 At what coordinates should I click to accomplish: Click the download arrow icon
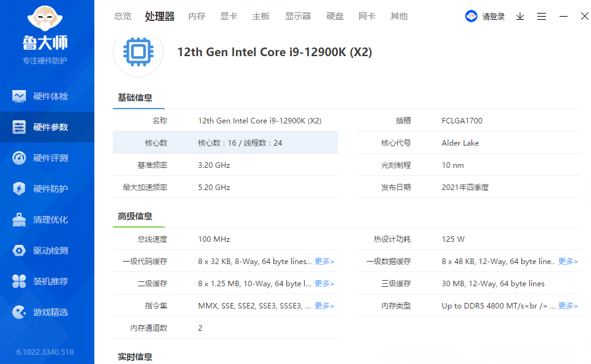(520, 16)
